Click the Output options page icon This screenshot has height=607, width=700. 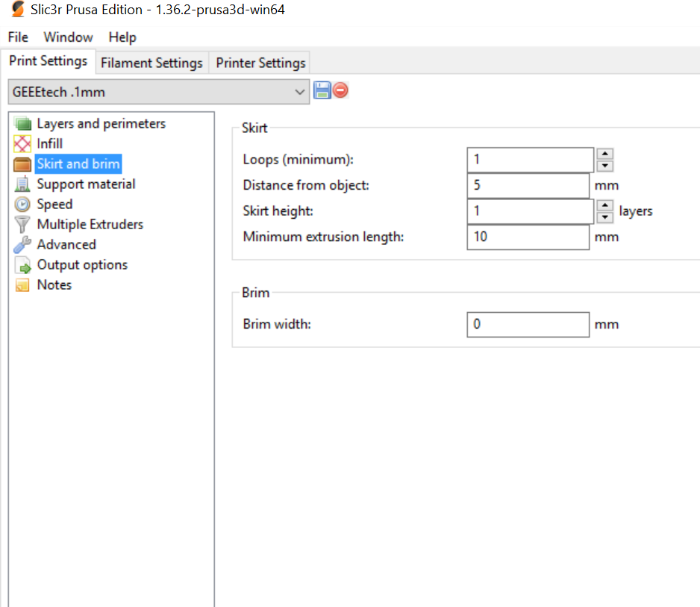point(23,265)
